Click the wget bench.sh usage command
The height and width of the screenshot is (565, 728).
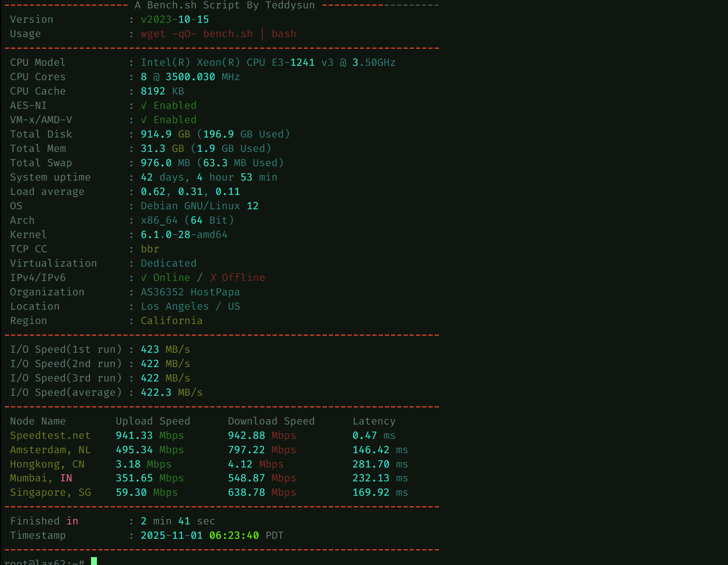(218, 34)
